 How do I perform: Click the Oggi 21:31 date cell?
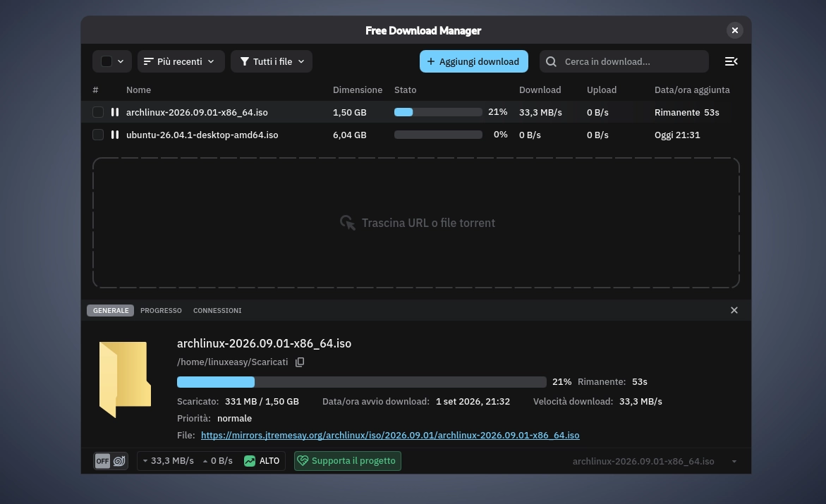click(x=677, y=135)
